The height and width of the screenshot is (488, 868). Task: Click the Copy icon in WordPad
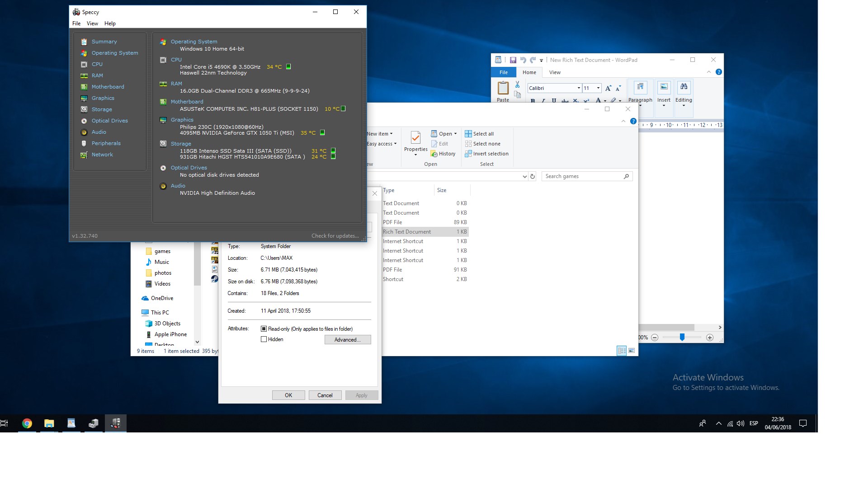(517, 94)
